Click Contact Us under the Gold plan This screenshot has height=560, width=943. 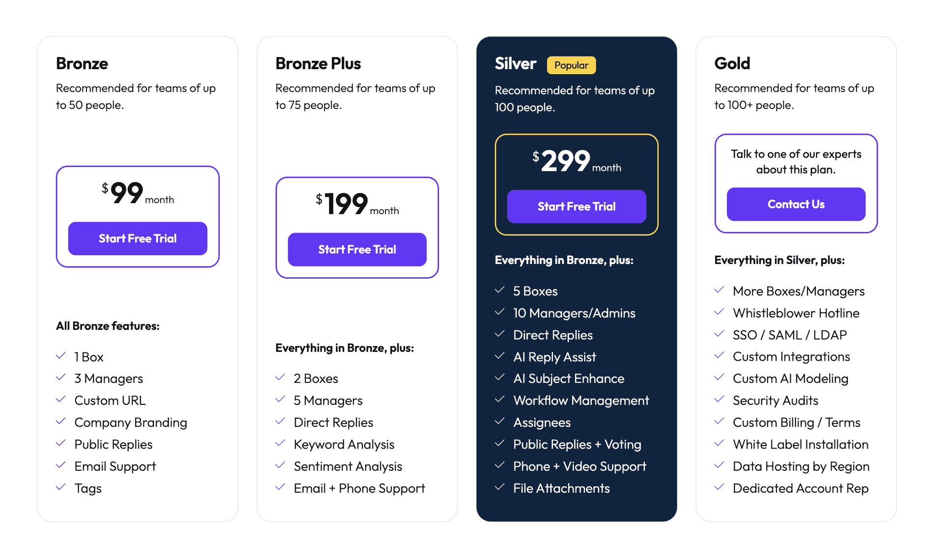point(795,204)
